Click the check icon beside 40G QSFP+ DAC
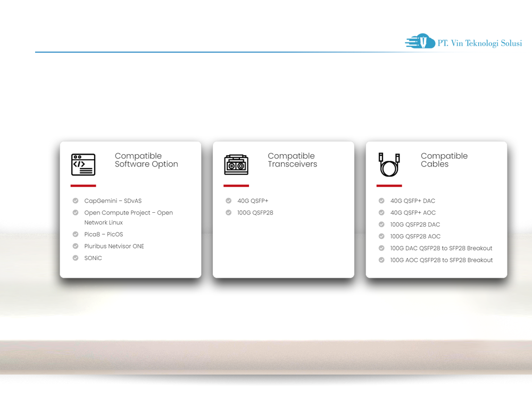The height and width of the screenshot is (399, 532). [381, 201]
